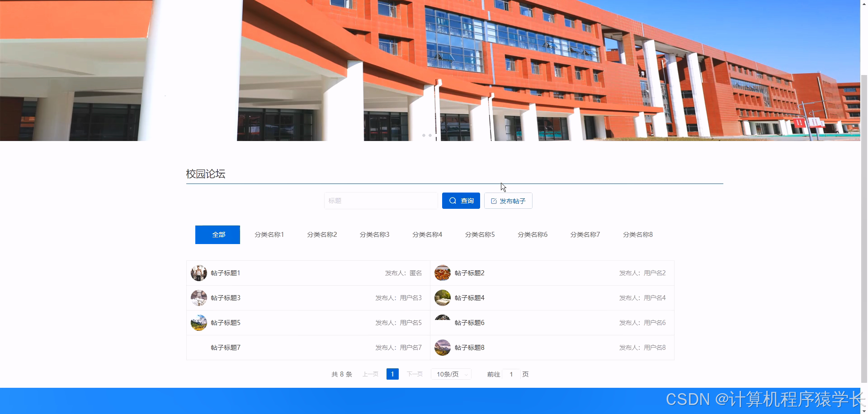868x414 pixels.
Task: Click the scrollbar down arrow
Action: pos(864,410)
